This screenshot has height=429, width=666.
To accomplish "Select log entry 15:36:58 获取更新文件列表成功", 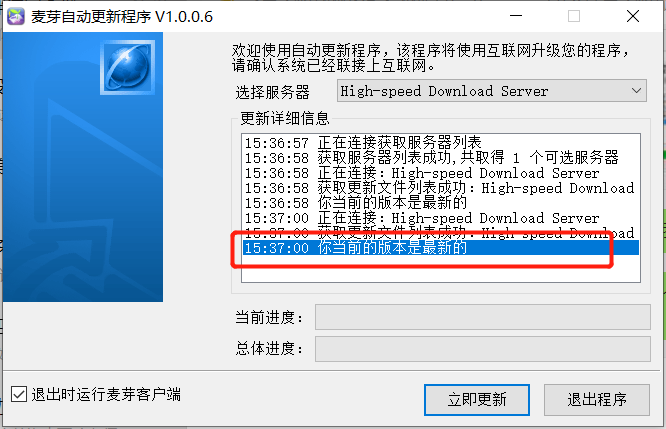I will pyautogui.click(x=441, y=188).
